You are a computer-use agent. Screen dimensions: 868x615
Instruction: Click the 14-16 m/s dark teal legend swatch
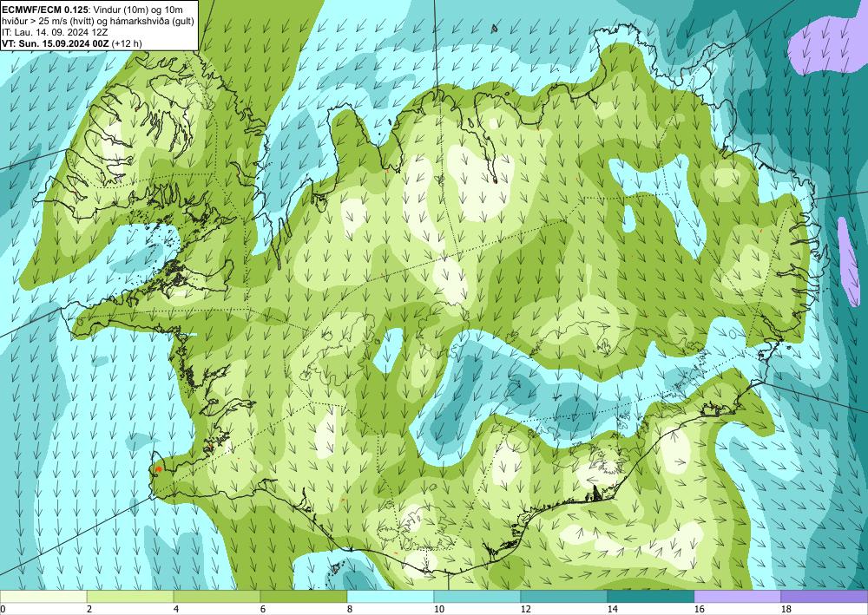tap(651, 597)
